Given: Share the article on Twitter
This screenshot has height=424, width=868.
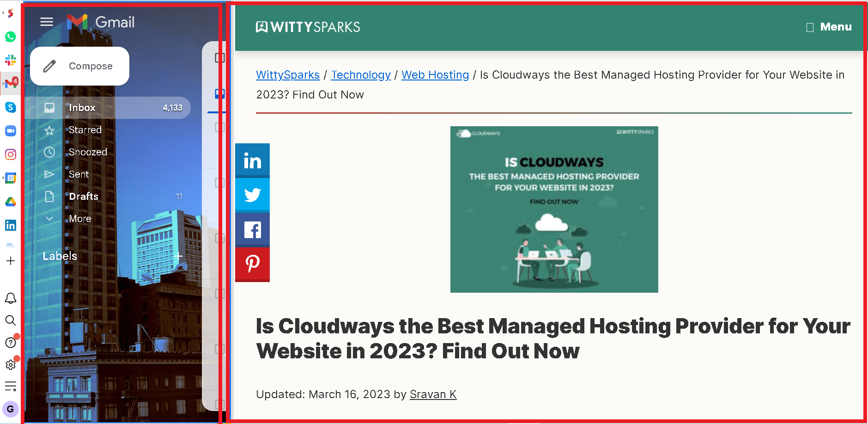Looking at the screenshot, I should coord(252,195).
